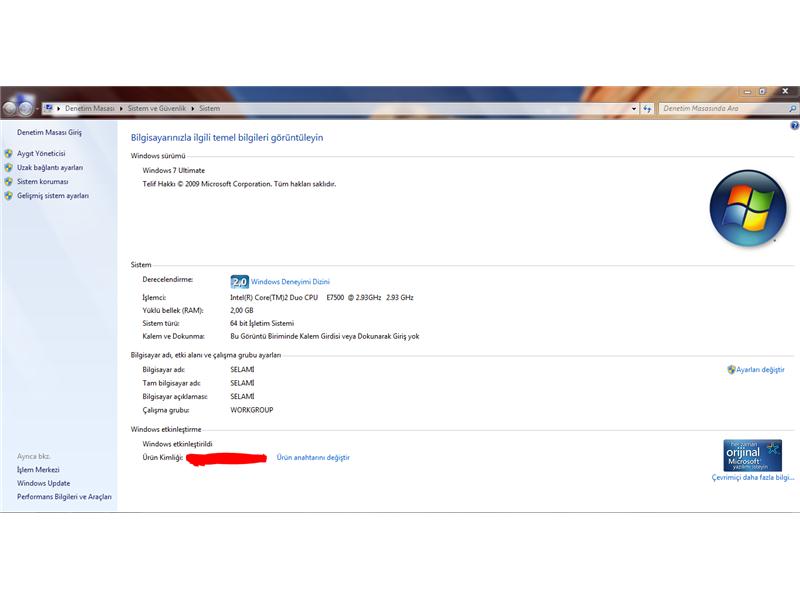
Task: Open help via blue question mark icon
Action: [x=794, y=126]
